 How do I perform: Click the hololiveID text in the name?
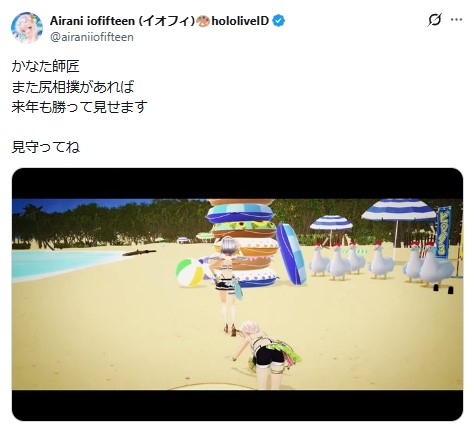(240, 21)
